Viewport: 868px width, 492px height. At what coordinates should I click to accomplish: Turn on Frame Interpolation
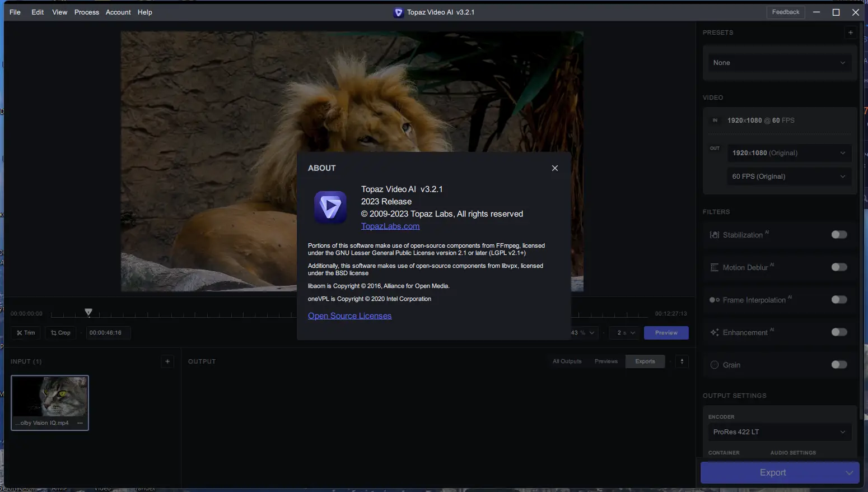click(839, 300)
